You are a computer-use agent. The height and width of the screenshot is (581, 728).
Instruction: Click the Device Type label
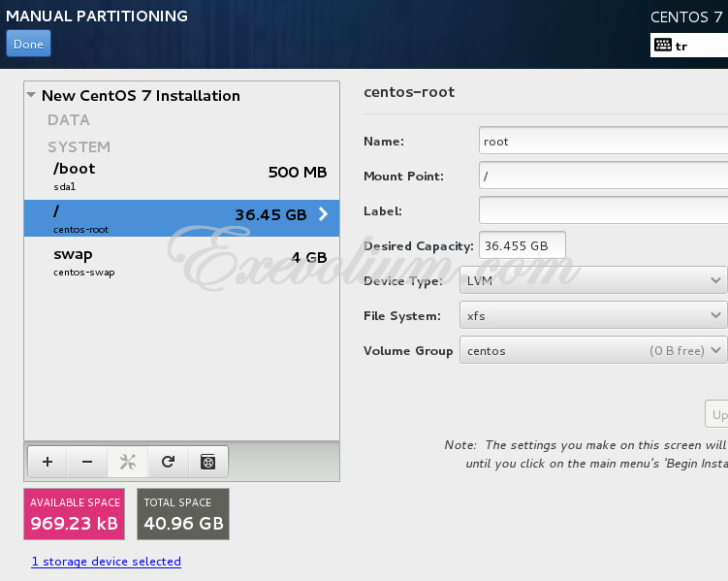point(403,280)
